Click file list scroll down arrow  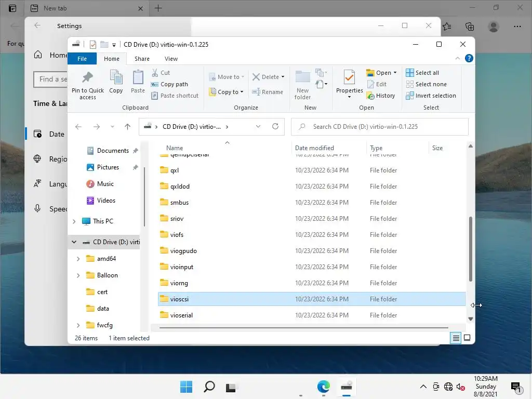[x=471, y=318]
